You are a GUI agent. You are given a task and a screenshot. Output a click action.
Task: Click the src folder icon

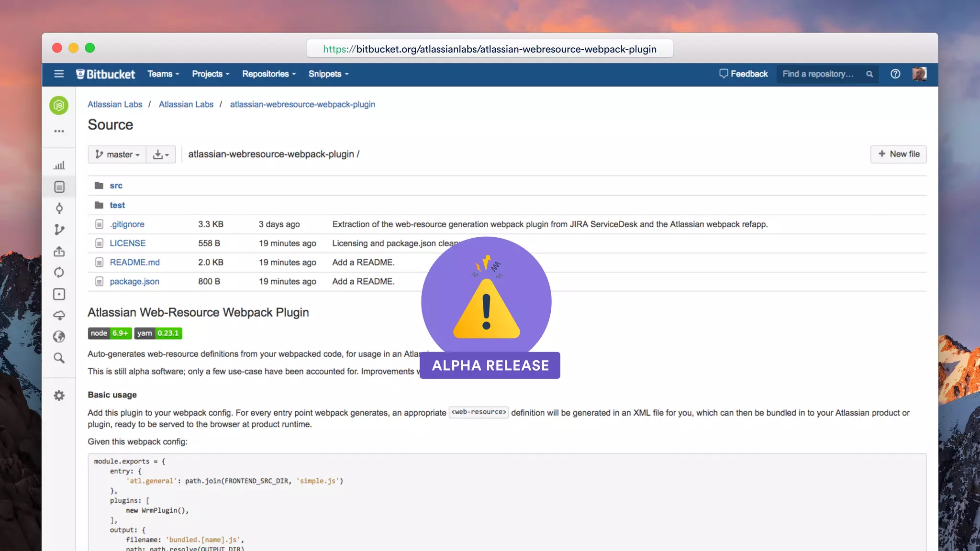[x=99, y=186]
